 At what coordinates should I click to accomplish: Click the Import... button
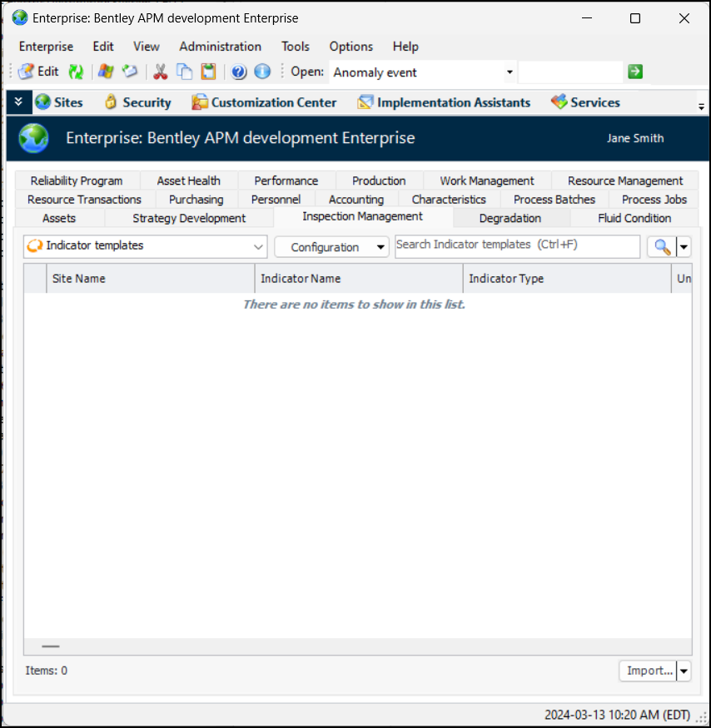[x=649, y=671]
